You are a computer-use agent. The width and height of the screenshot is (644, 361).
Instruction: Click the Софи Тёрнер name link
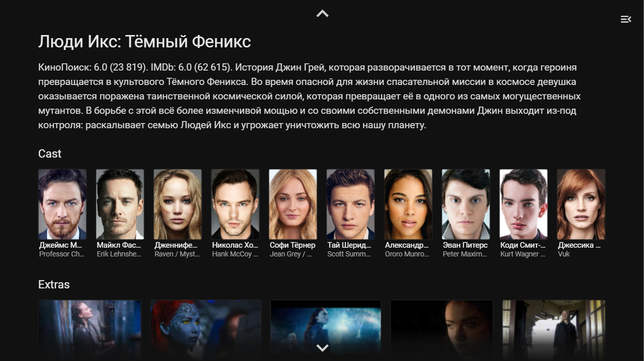tap(292, 245)
